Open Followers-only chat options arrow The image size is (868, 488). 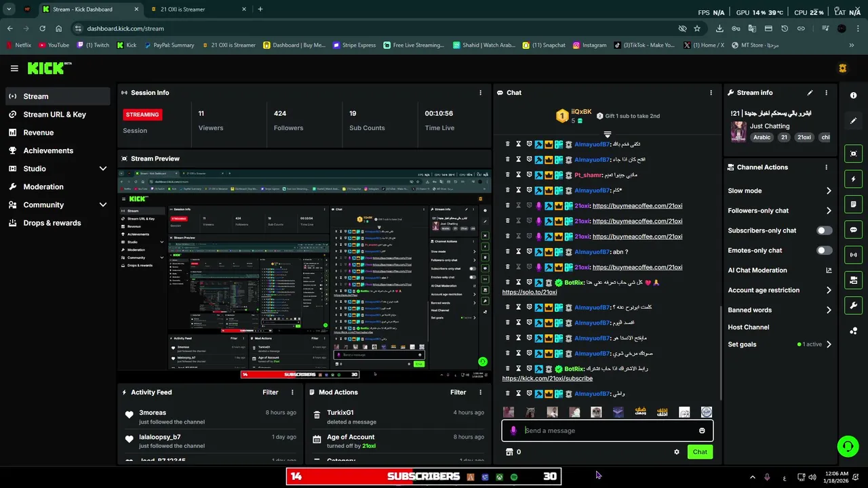[828, 211]
